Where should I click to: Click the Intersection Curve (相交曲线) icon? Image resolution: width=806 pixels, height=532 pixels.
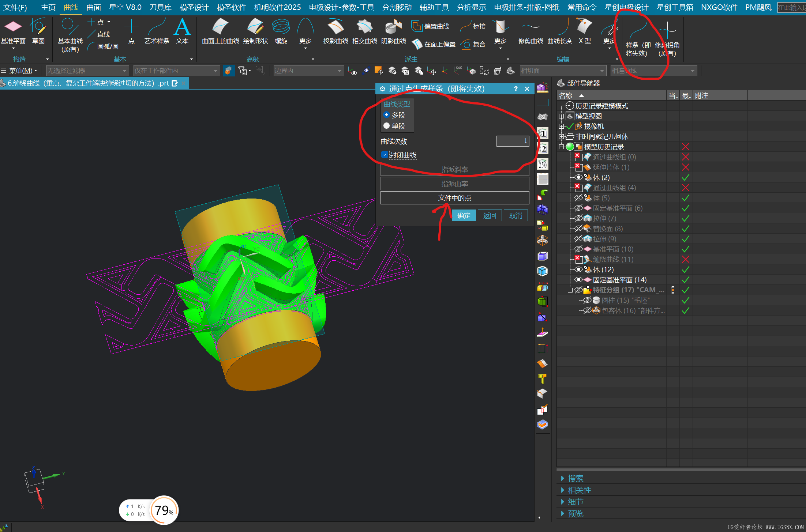pos(364,28)
